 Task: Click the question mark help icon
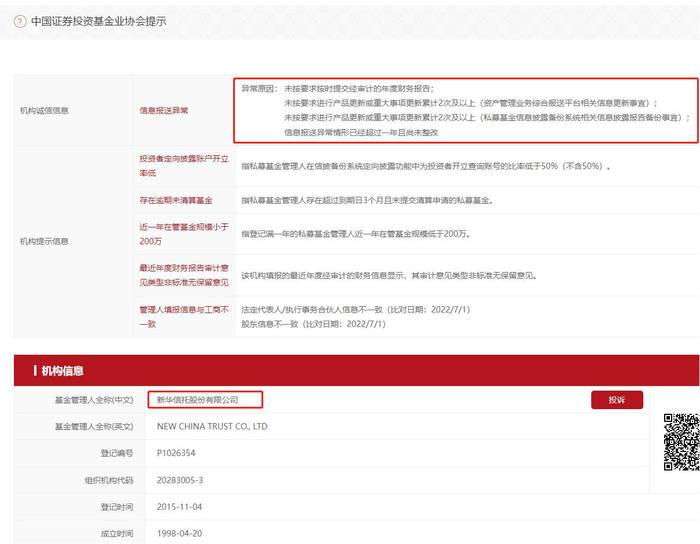point(20,21)
